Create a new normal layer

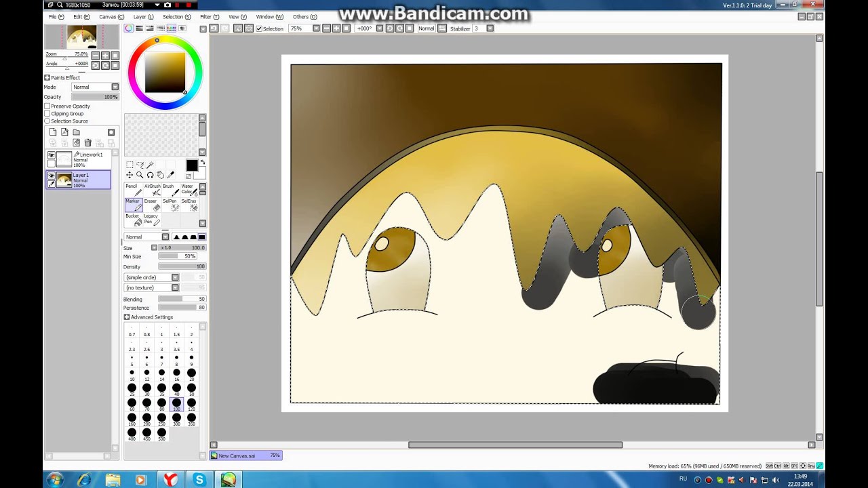click(53, 132)
